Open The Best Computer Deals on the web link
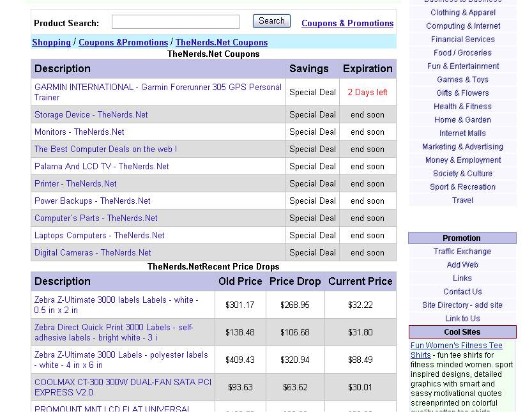Screen dimensions: 532x412 tap(105, 149)
